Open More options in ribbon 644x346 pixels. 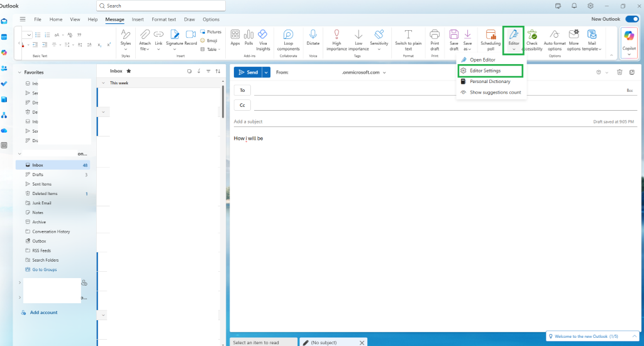(574, 40)
